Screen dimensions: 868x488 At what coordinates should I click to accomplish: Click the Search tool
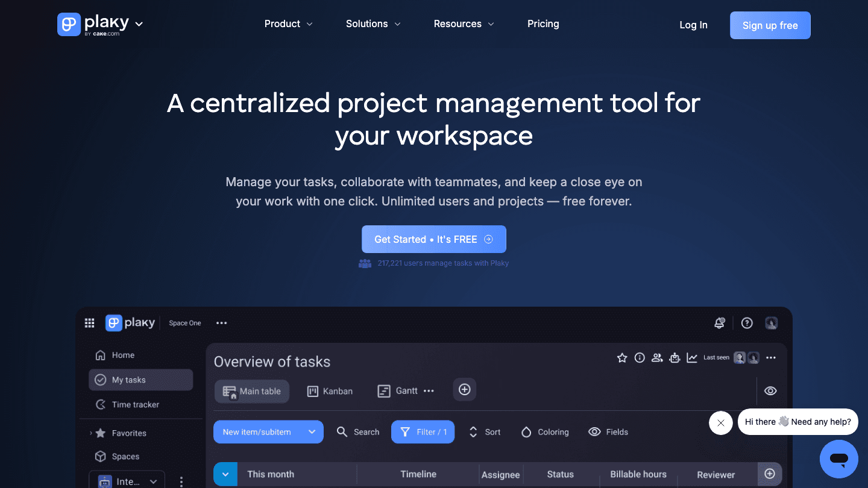pyautogui.click(x=358, y=432)
